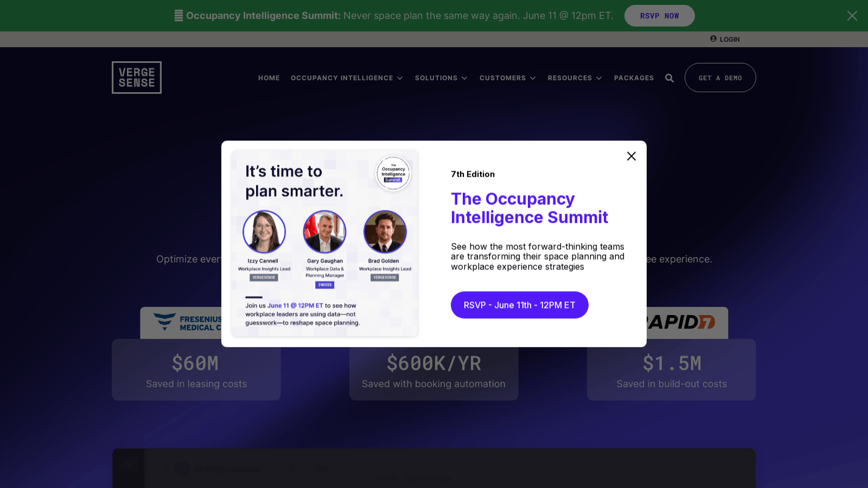Click the login user icon
The width and height of the screenshot is (868, 488).
(713, 39)
